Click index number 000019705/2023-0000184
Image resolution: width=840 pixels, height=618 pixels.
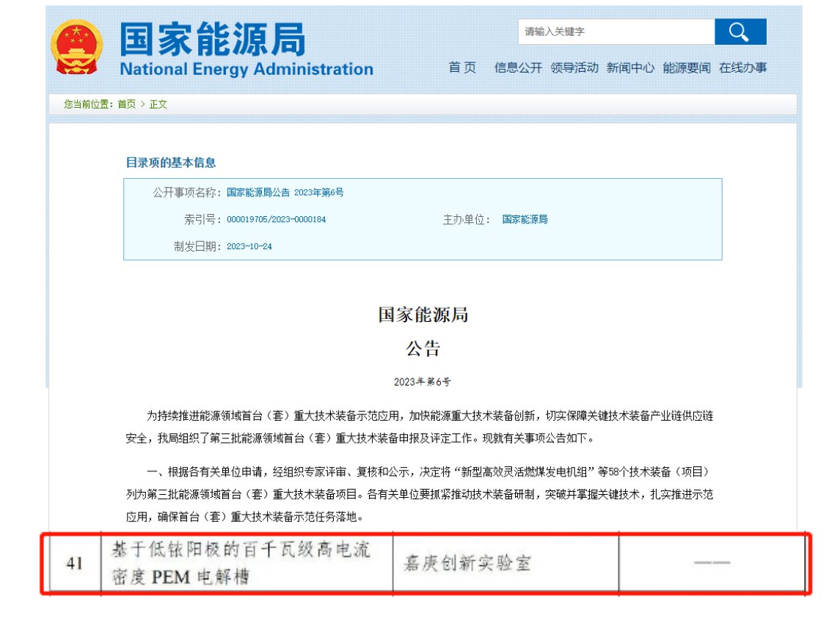[276, 219]
